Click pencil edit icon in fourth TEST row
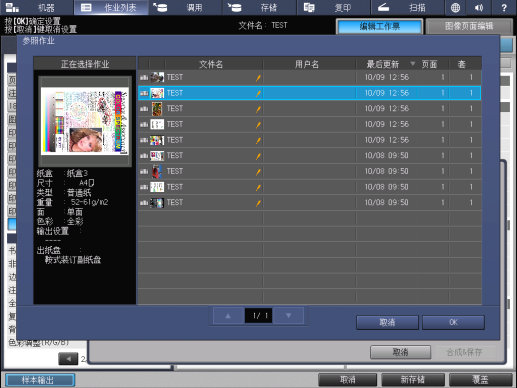 [258, 125]
